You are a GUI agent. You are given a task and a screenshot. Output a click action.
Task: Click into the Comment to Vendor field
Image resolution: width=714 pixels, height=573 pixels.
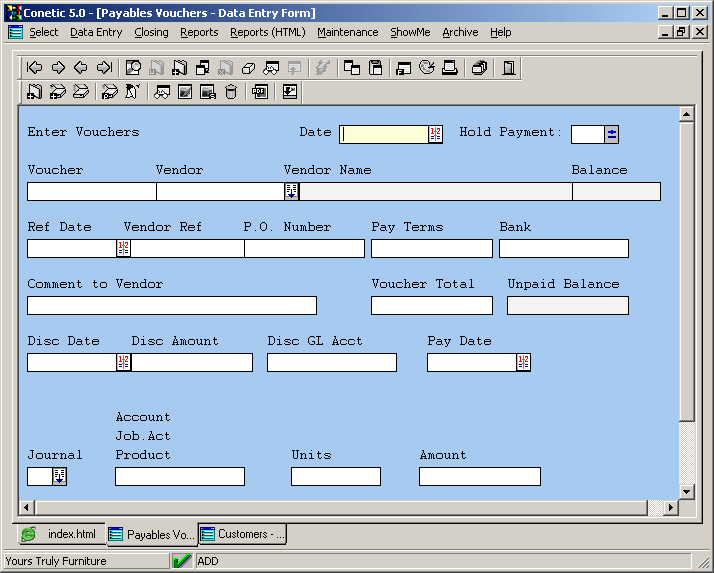pyautogui.click(x=171, y=305)
